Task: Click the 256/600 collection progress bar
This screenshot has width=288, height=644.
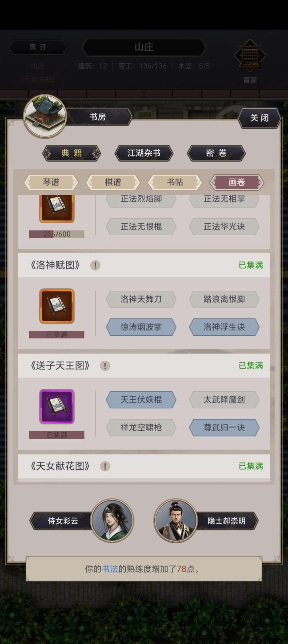Action: click(57, 234)
